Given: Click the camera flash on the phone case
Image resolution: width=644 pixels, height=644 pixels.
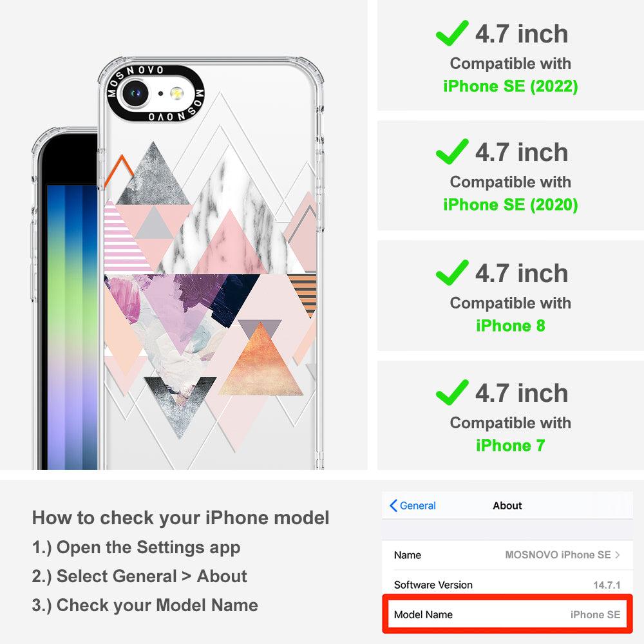Looking at the screenshot, I should point(176,93).
